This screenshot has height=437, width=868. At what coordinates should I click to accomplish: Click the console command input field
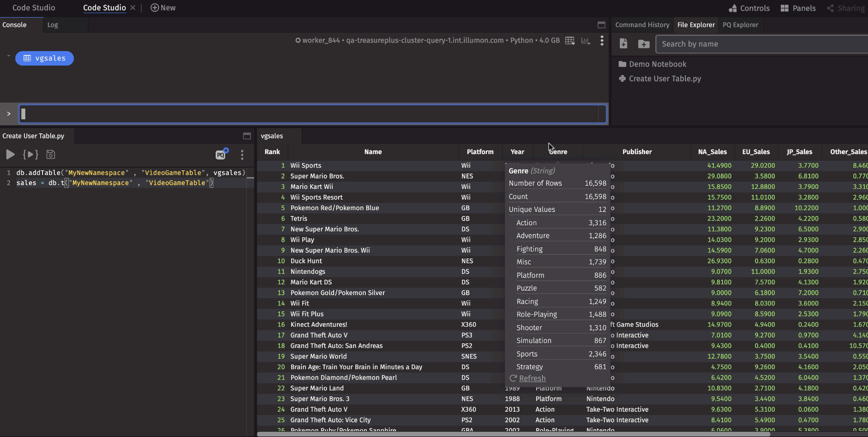coord(312,114)
